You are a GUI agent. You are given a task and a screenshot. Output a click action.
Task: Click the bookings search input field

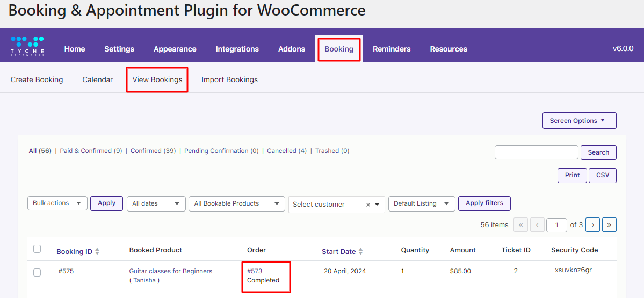click(x=537, y=152)
